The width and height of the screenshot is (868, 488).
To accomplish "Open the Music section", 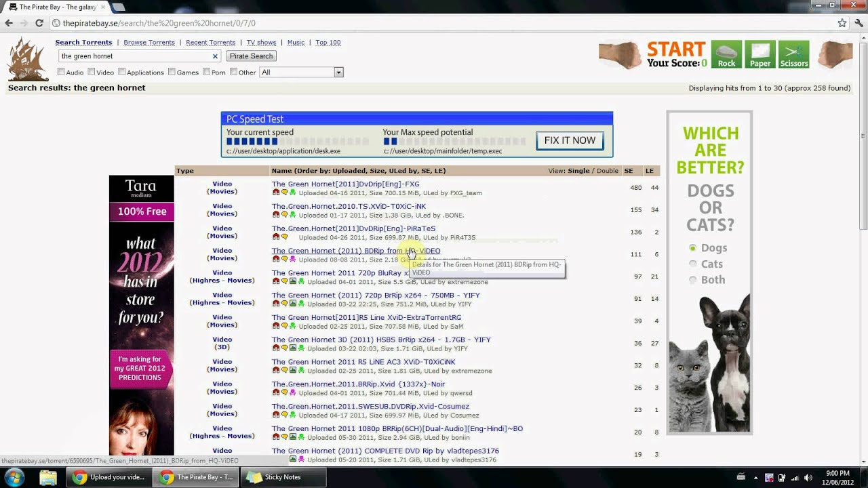I will click(x=296, y=42).
